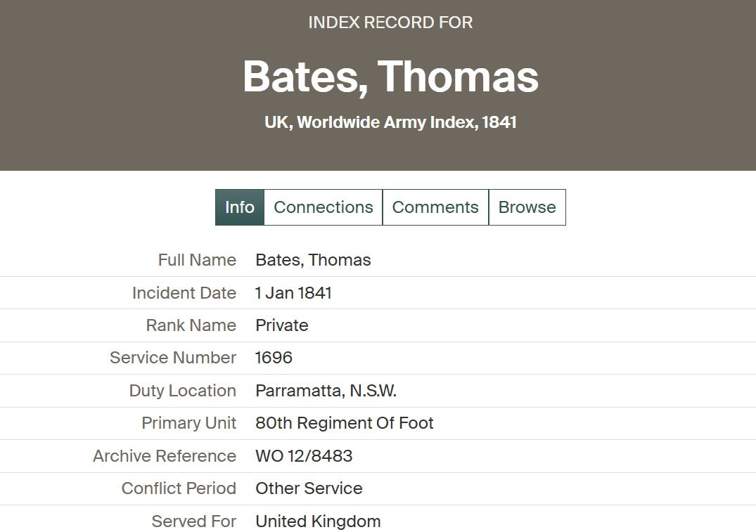Select the Browse tab
This screenshot has height=532, width=756.
[527, 207]
